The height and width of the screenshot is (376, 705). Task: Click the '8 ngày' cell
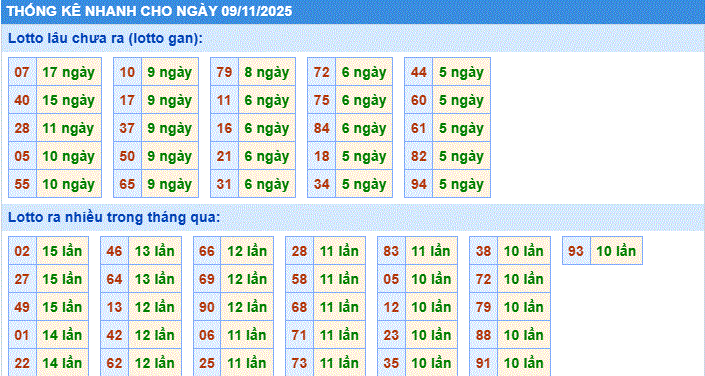[x=267, y=72]
